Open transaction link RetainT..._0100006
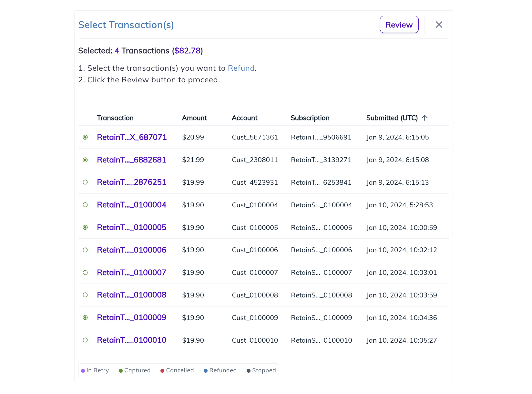This screenshot has width=532, height=394. coord(131,250)
